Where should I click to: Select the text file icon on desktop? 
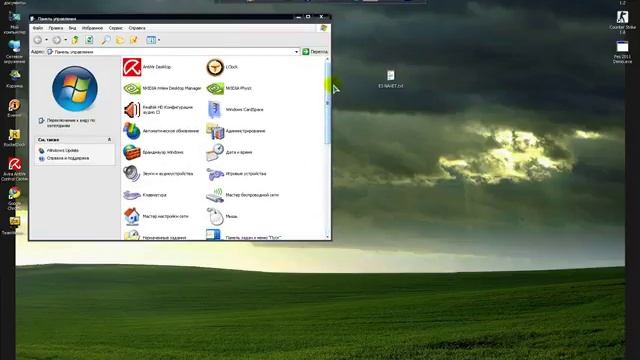click(x=391, y=79)
